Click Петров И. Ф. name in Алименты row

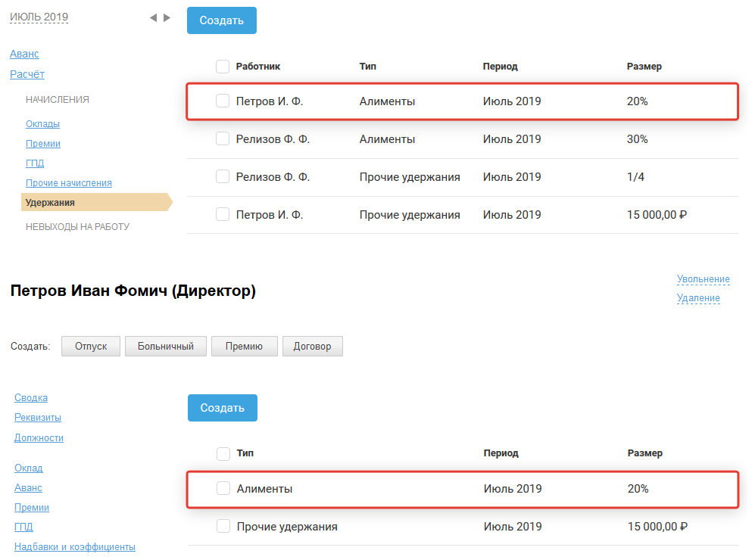[270, 101]
